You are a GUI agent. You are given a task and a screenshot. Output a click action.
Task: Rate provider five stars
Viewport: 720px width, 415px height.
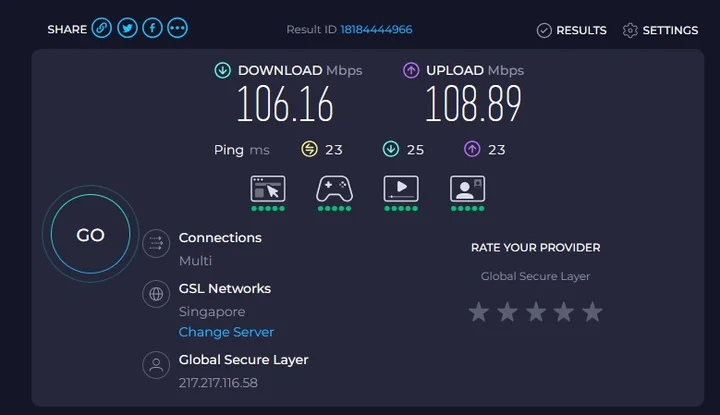point(592,313)
